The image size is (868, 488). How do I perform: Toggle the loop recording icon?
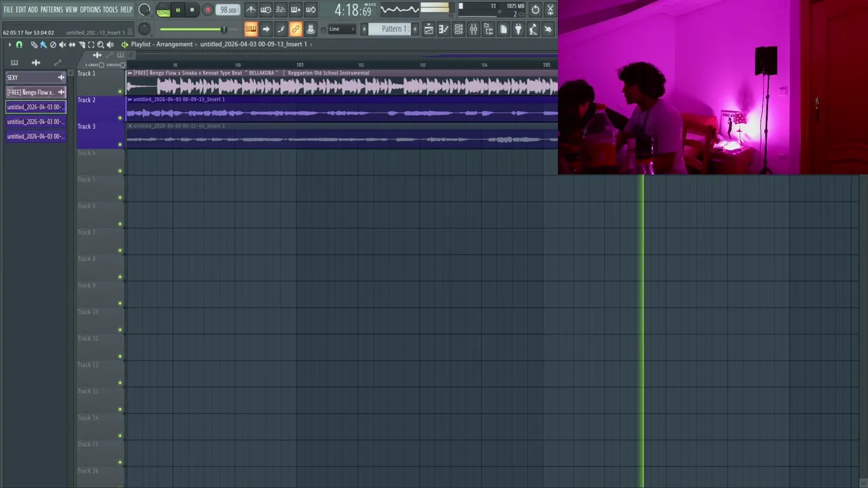pos(311,9)
